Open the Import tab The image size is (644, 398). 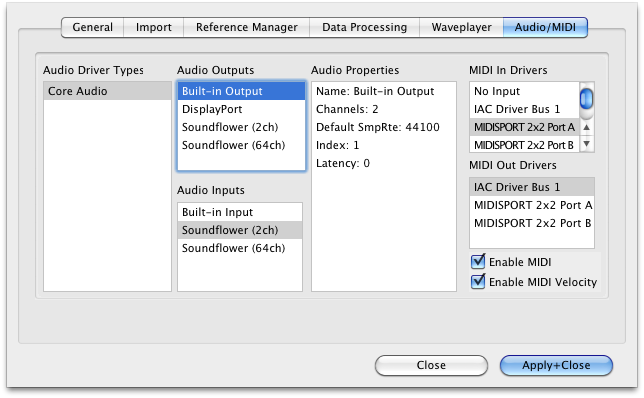coord(154,28)
